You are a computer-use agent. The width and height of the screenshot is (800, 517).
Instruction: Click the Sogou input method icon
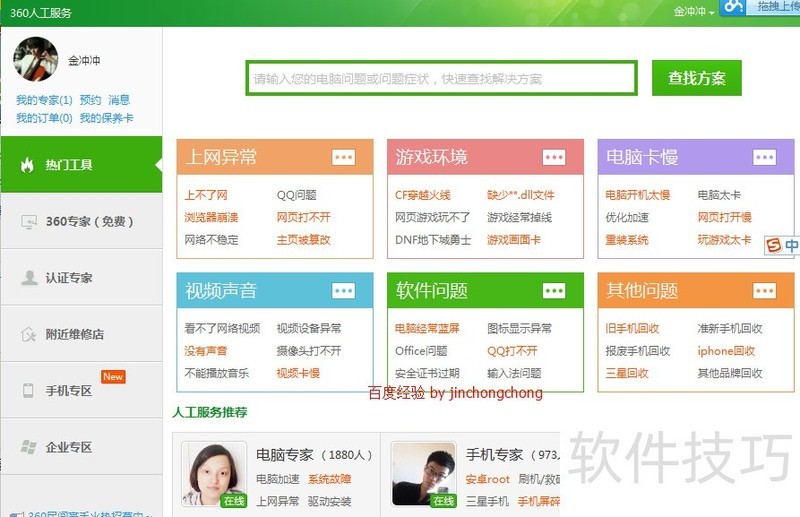click(773, 245)
